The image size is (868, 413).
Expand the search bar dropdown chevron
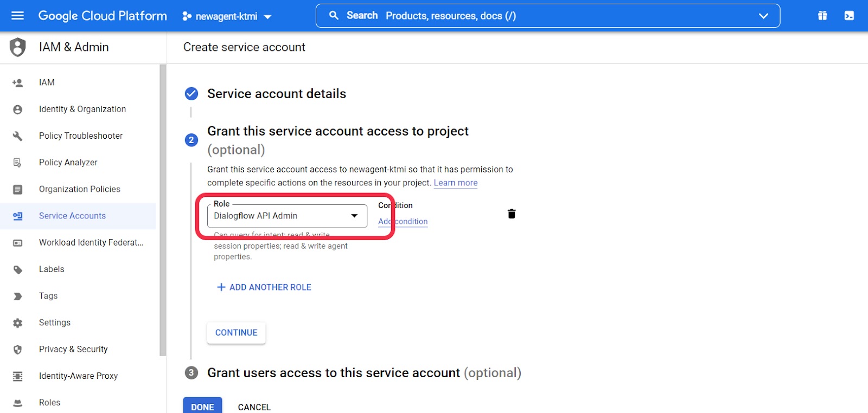(763, 16)
